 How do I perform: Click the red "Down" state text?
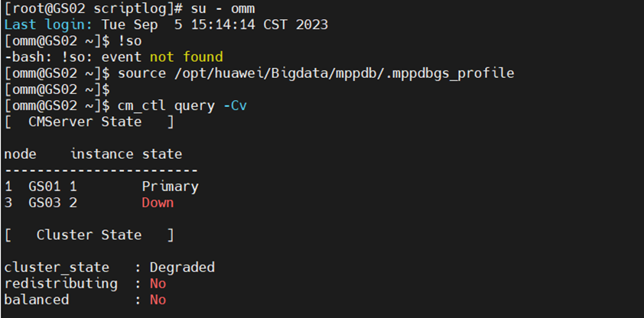click(x=158, y=203)
